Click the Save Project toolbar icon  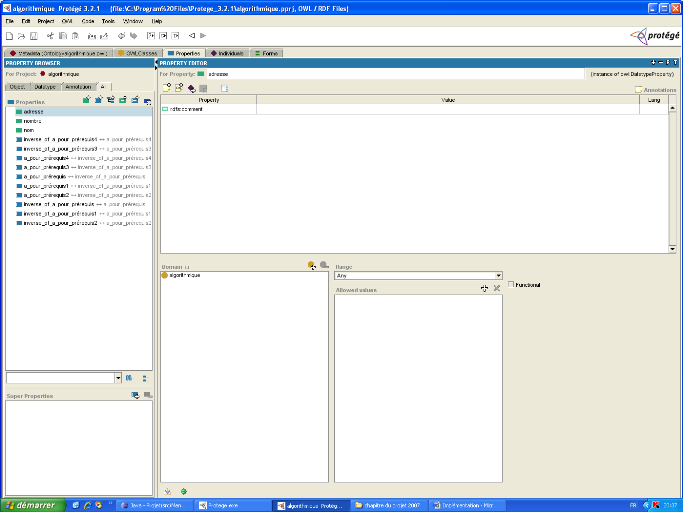pyautogui.click(x=32, y=36)
